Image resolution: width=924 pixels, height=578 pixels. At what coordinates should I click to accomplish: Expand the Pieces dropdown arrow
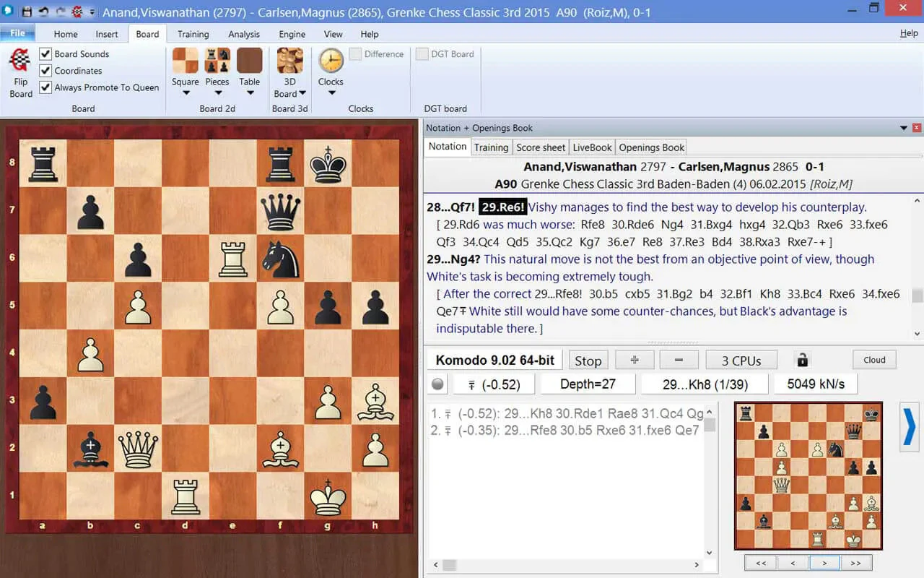click(217, 92)
